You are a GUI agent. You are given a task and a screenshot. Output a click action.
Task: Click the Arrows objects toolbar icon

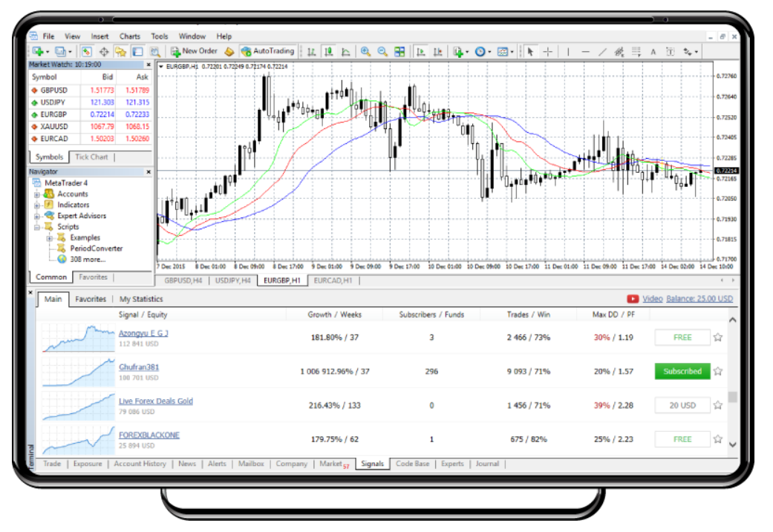point(688,51)
